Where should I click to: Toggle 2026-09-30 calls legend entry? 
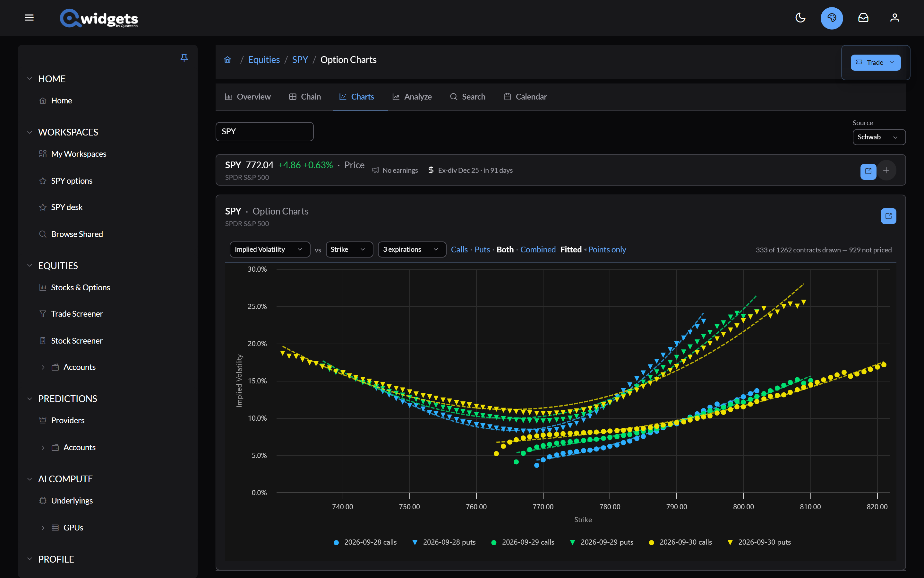(x=680, y=542)
